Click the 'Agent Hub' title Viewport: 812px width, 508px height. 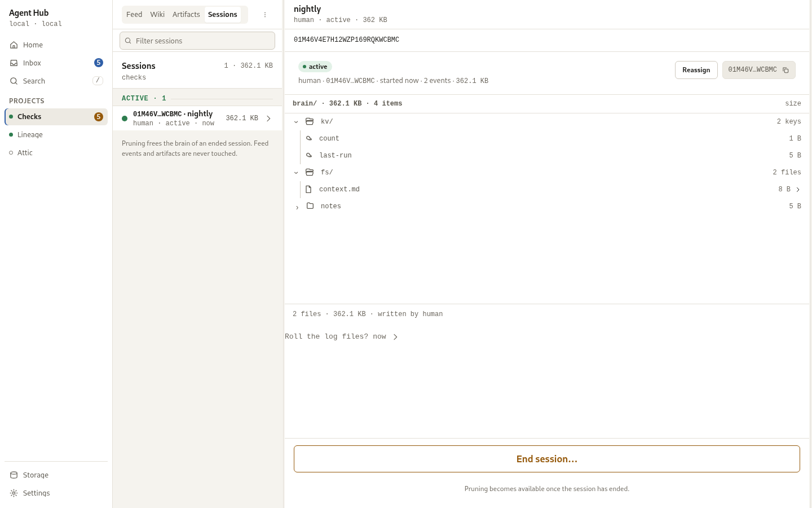[29, 13]
